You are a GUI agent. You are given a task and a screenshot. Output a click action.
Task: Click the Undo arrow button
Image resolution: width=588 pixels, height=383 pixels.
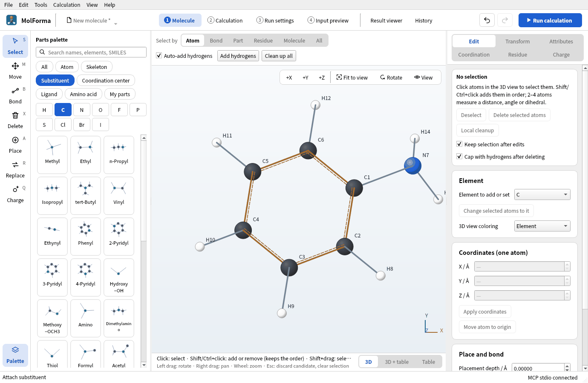[x=487, y=20]
